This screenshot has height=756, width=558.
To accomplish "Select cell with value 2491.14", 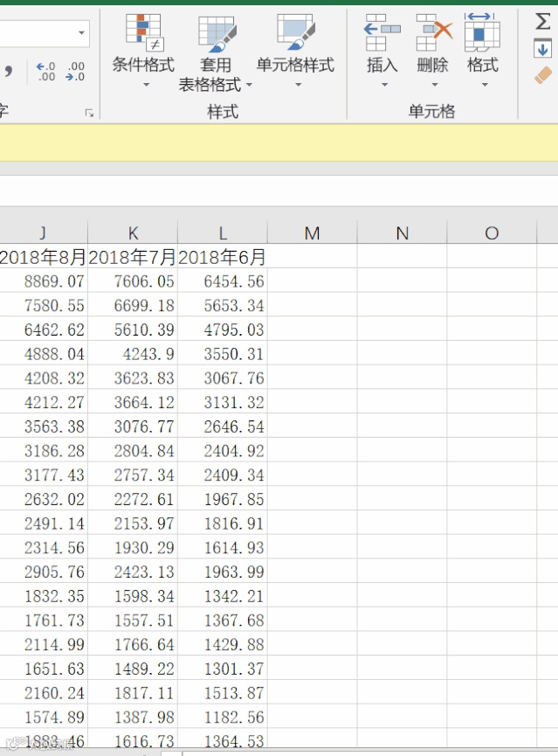I will [x=44, y=524].
